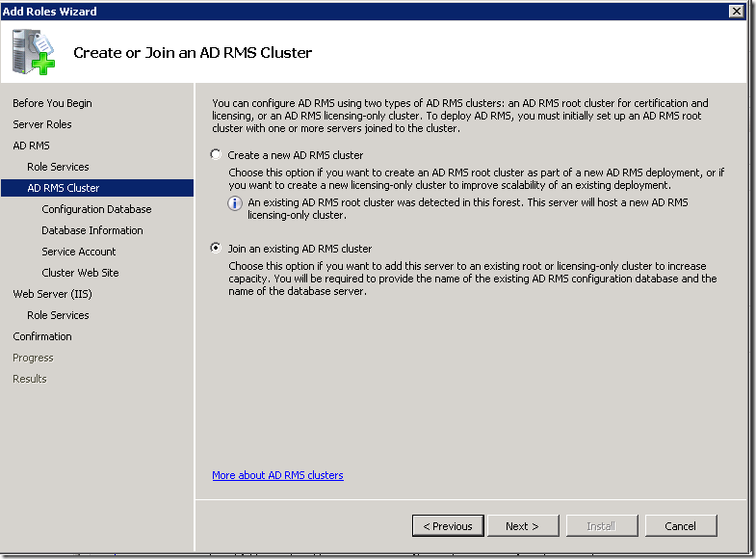Open Role Services under AD RMS
756x559 pixels.
point(58,167)
